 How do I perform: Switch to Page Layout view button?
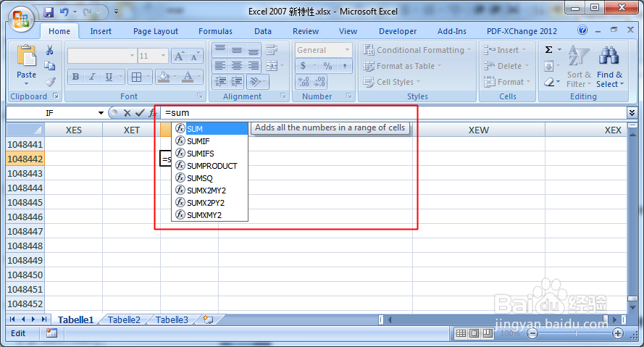(474, 333)
